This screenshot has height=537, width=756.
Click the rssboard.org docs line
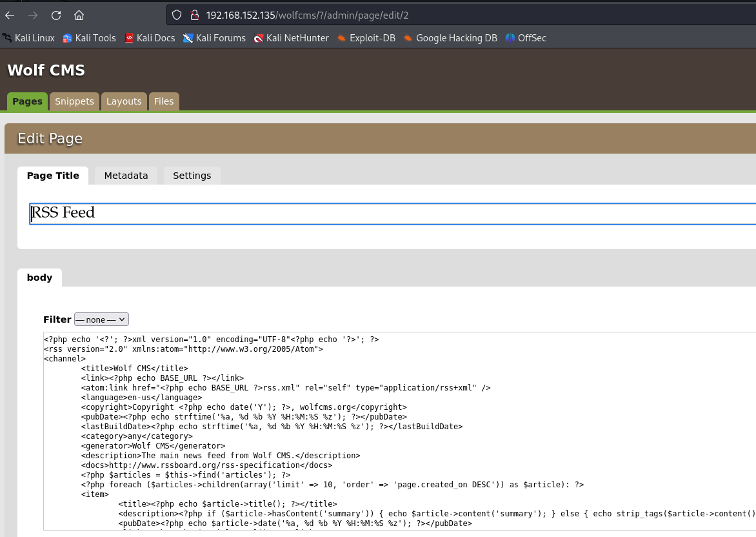(x=207, y=465)
